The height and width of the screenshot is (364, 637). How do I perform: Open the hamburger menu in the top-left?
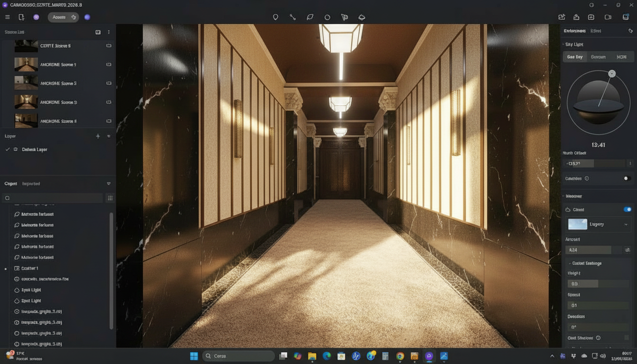coord(7,17)
